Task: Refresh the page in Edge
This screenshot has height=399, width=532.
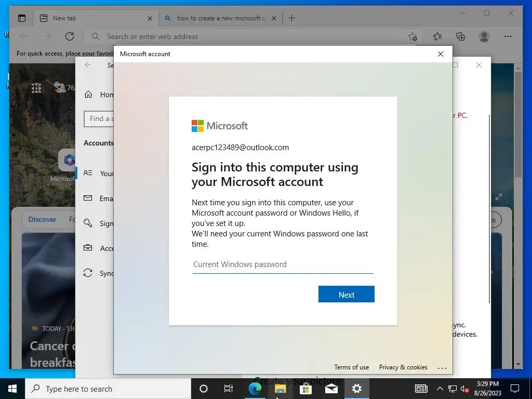Action: click(x=70, y=36)
